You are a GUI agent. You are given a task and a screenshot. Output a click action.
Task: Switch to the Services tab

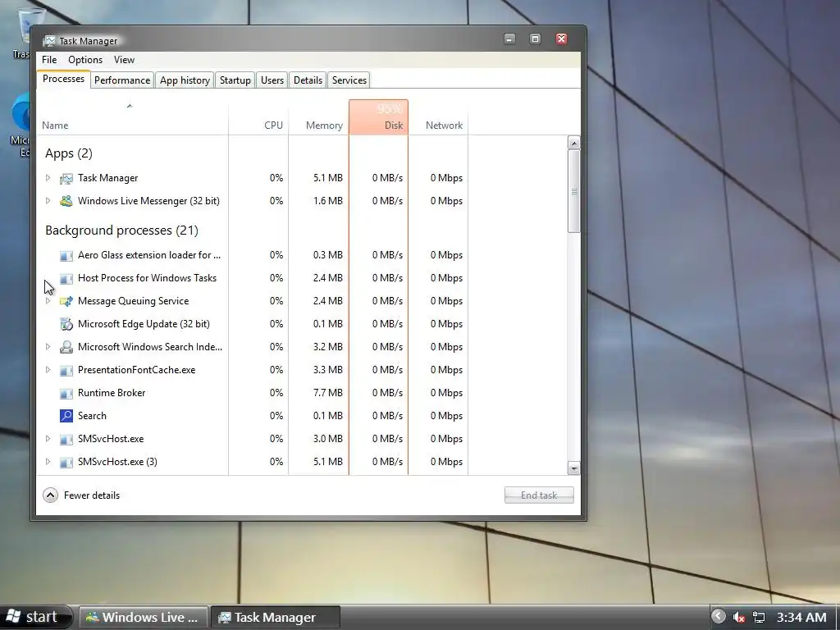(x=349, y=80)
